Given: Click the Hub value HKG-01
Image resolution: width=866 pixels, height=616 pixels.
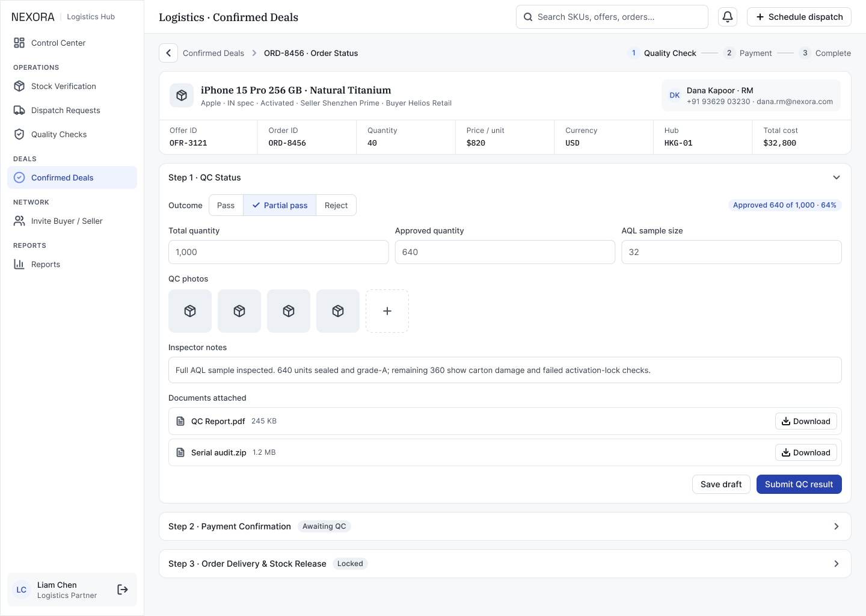Looking at the screenshot, I should point(678,143).
